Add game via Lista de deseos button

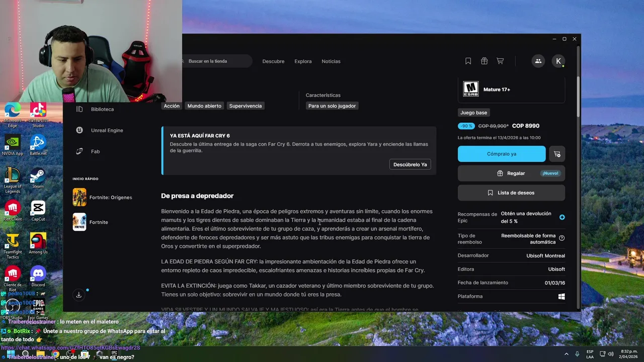pyautogui.click(x=511, y=193)
